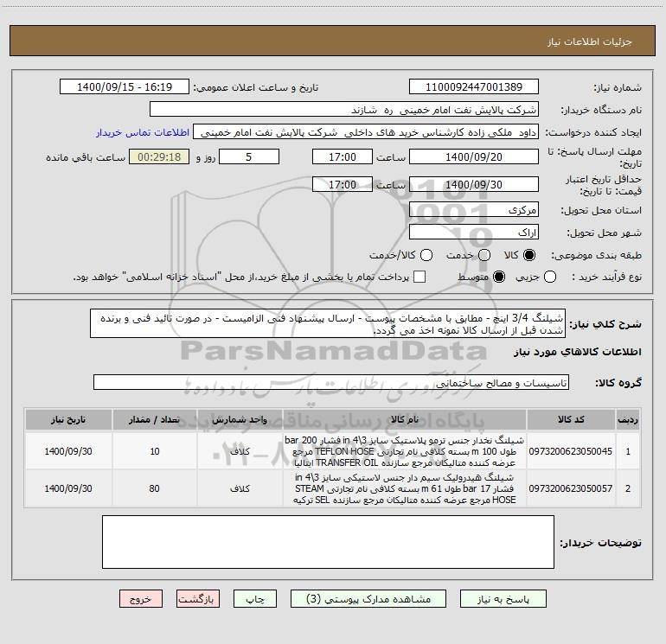Select the کالا radio button
Viewport: 666px width, 644px height.
[x=529, y=255]
